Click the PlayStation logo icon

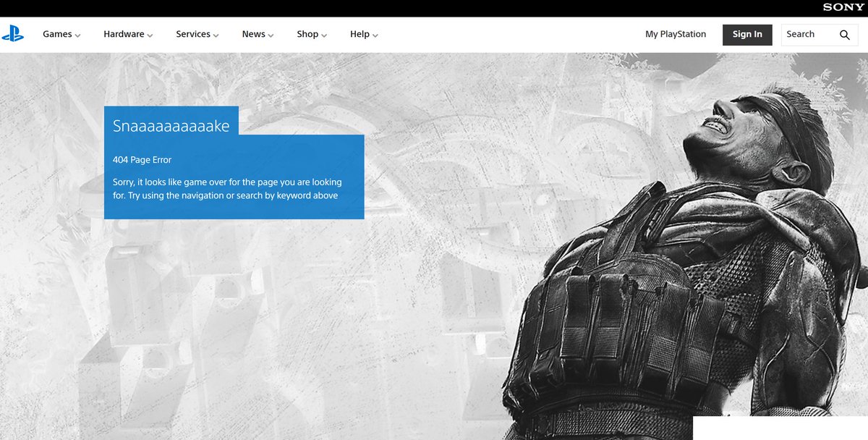[x=12, y=34]
